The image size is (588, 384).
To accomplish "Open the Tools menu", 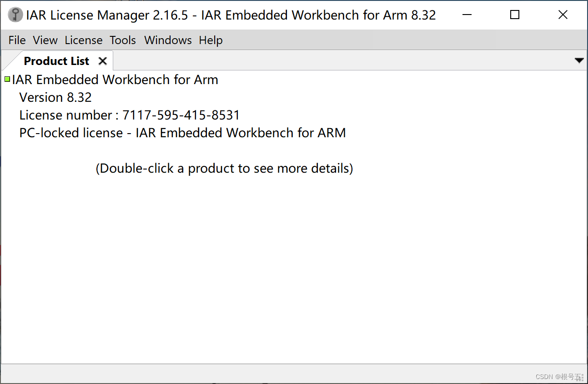I will (123, 40).
